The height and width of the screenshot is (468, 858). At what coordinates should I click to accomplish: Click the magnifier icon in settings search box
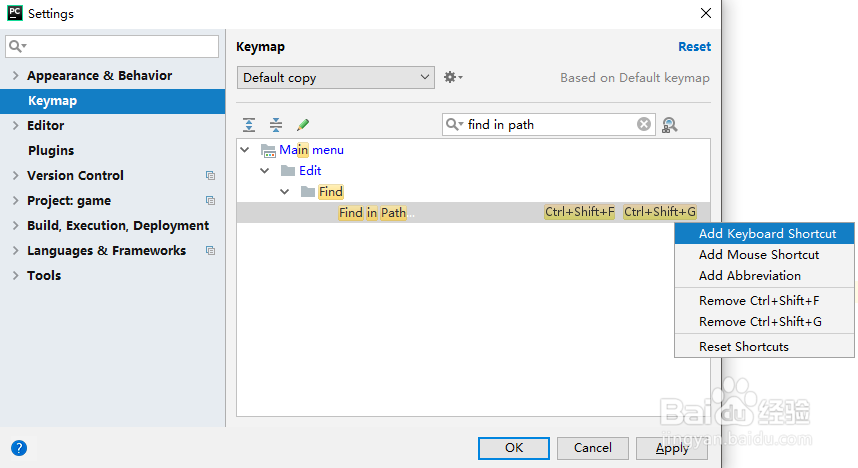click(18, 46)
